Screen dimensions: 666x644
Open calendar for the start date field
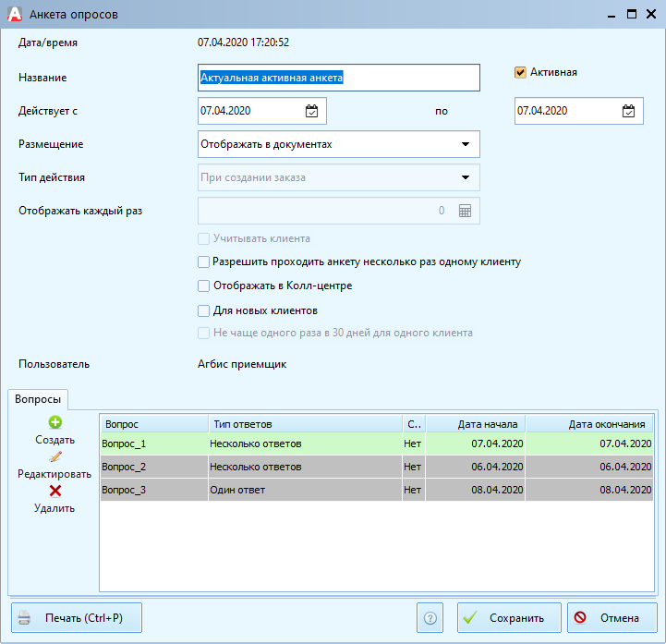click(311, 111)
